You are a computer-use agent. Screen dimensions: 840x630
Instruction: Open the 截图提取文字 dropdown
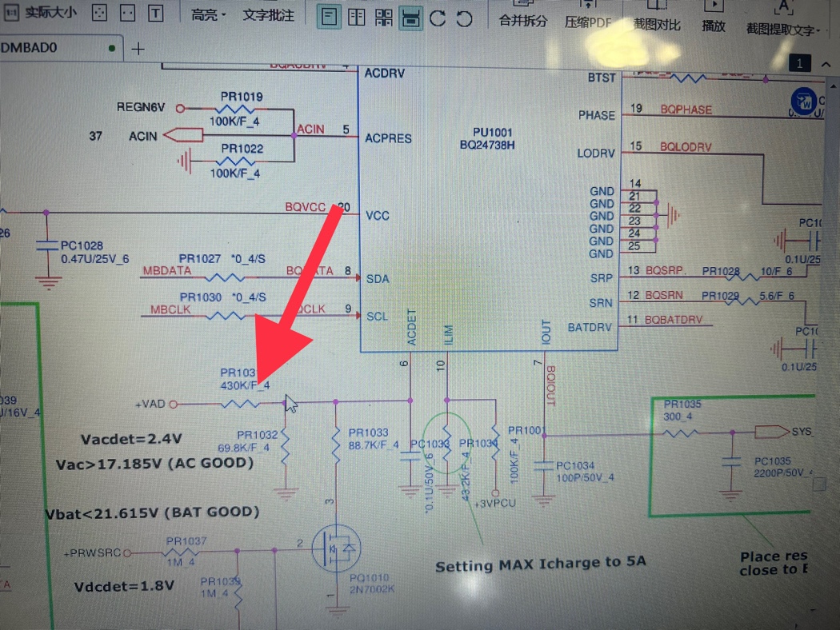coord(784,29)
